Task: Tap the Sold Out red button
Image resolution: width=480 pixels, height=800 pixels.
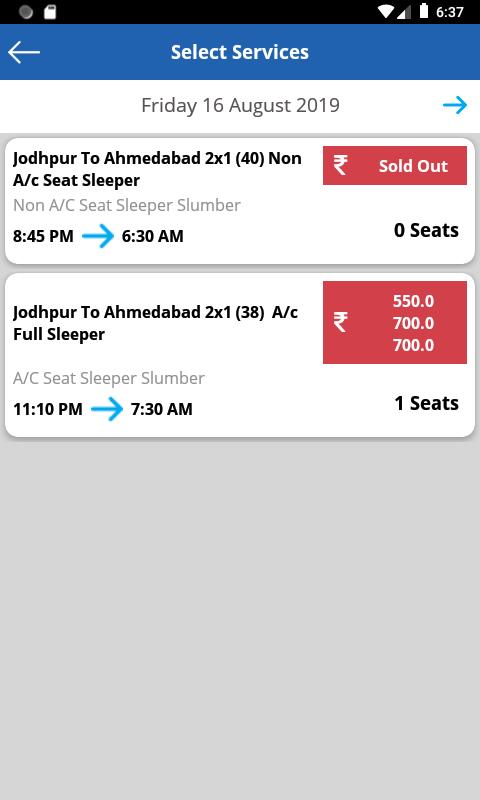Action: tap(395, 165)
